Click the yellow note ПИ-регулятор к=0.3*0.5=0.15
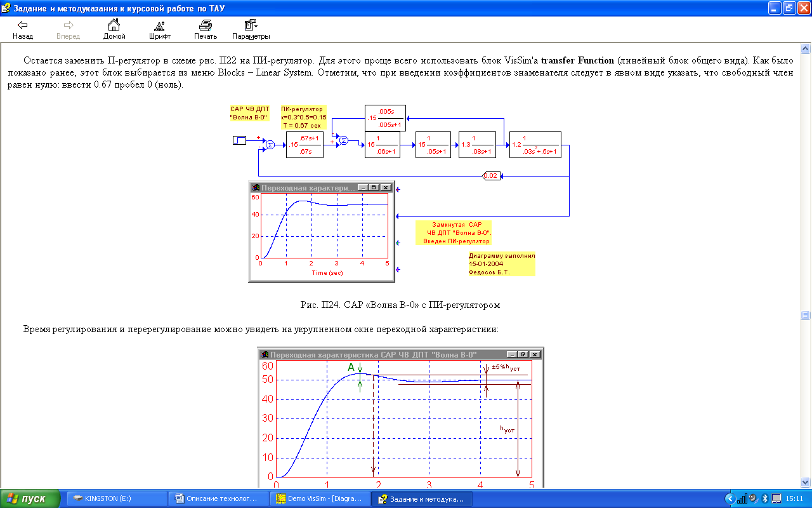The height and width of the screenshot is (508, 812). pos(304,117)
